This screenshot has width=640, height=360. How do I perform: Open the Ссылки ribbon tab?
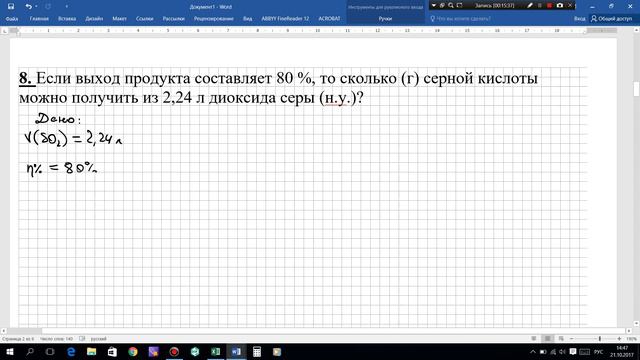click(x=144, y=19)
